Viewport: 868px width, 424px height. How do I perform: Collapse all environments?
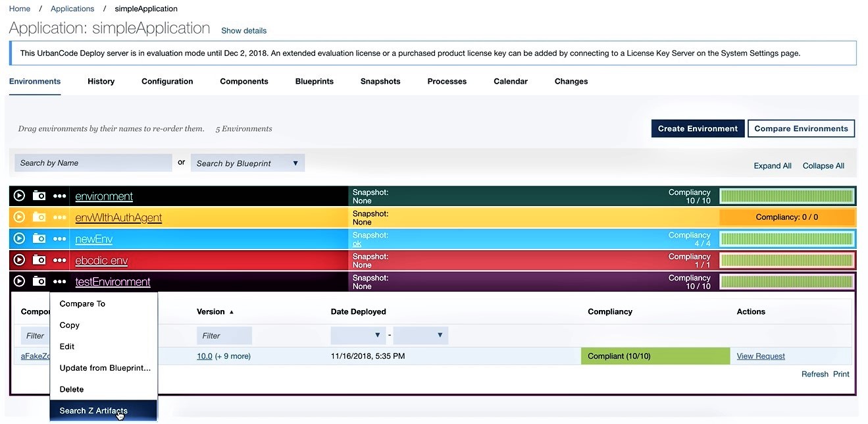823,166
